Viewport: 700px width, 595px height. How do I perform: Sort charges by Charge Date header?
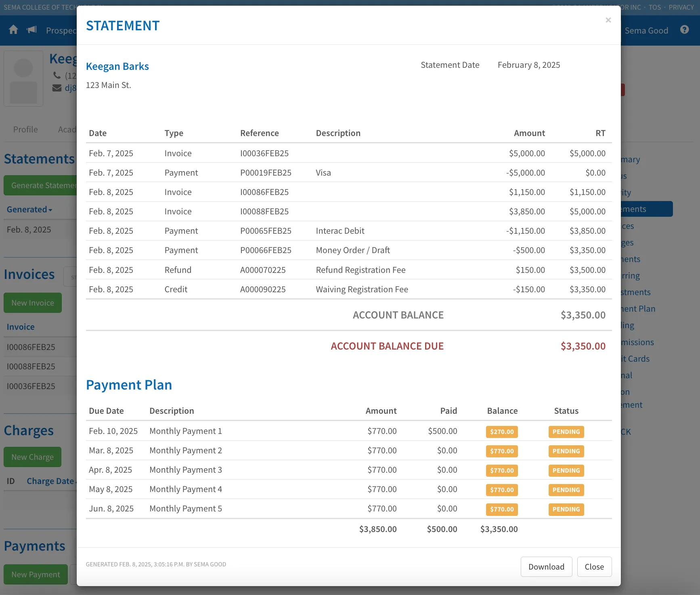(x=50, y=481)
